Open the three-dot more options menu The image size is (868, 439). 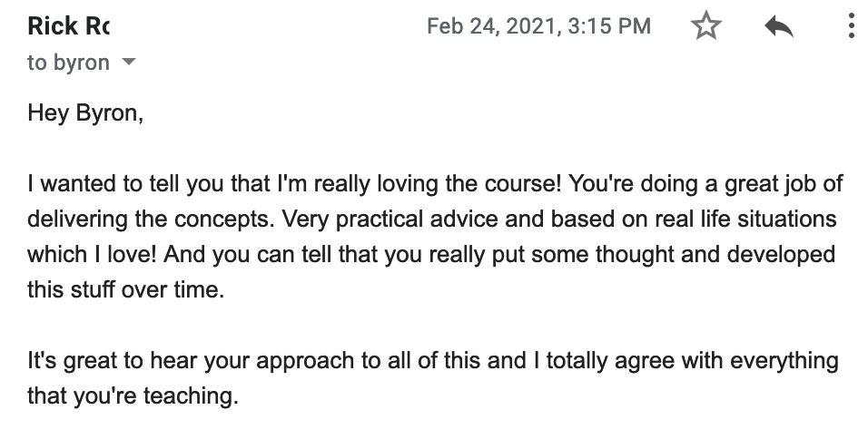coord(852,26)
